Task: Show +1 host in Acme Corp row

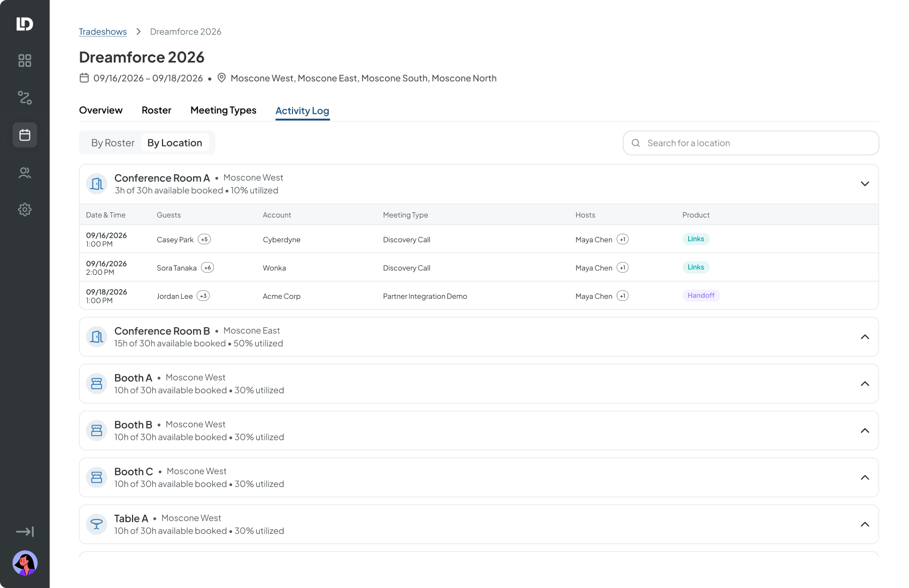Action: 622,296
